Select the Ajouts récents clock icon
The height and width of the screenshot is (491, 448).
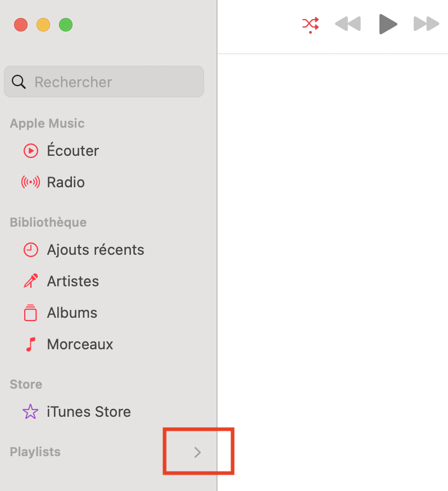[31, 250]
